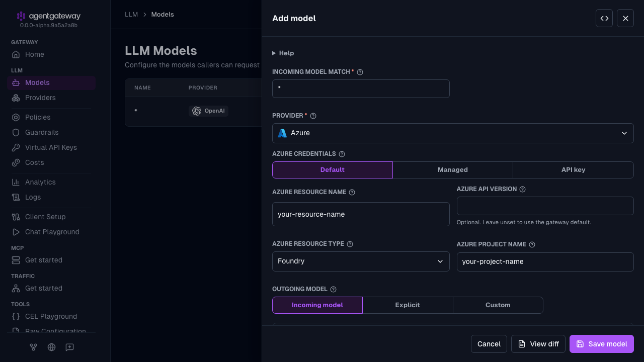Viewport: 644px width, 362px height.
Task: Select Default Azure credentials option
Action: (332, 170)
